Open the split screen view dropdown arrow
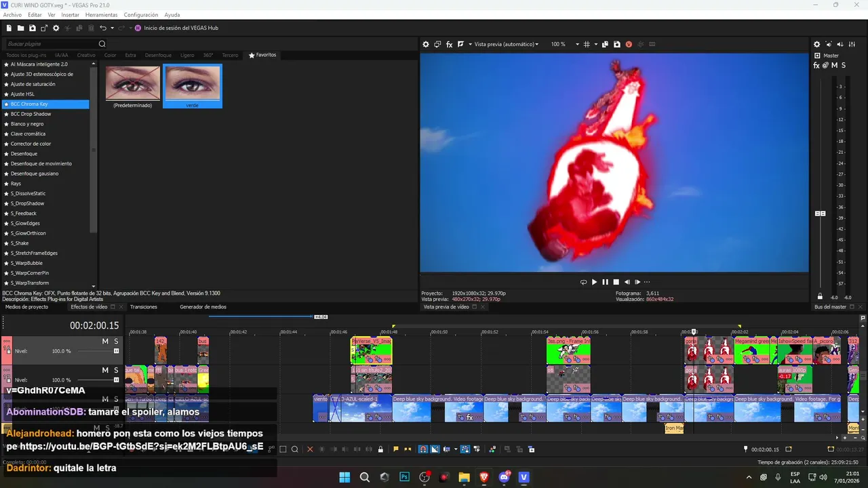 470,44
